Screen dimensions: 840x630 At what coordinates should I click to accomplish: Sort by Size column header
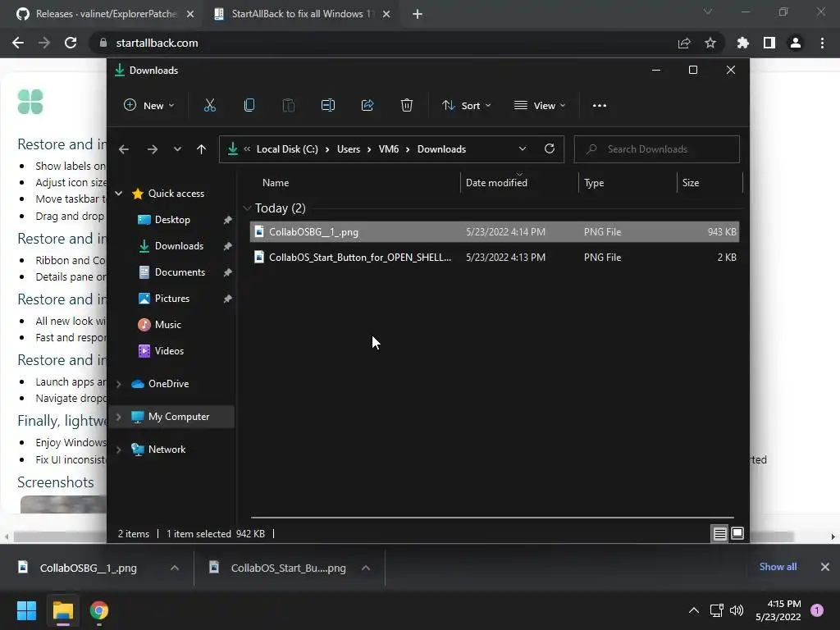click(691, 183)
